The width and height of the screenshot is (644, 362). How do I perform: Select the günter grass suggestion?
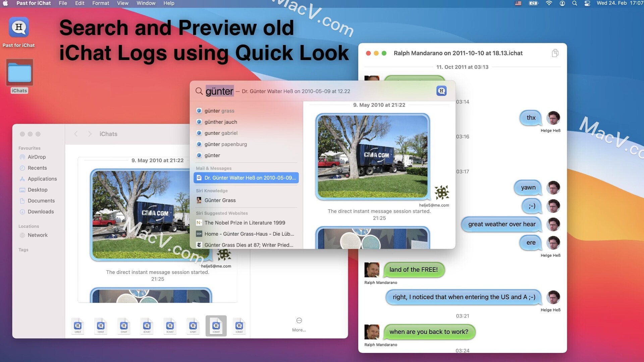pyautogui.click(x=247, y=111)
